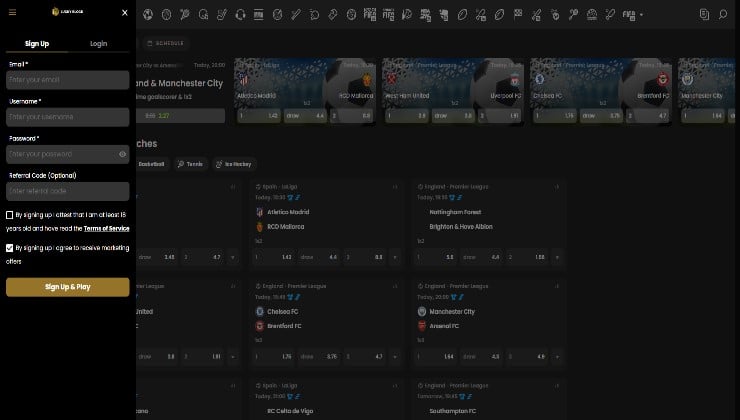Pin the Atletico Madrid vs RCD Mallorca card
The width and height of the screenshot is (740, 420).
[395, 187]
